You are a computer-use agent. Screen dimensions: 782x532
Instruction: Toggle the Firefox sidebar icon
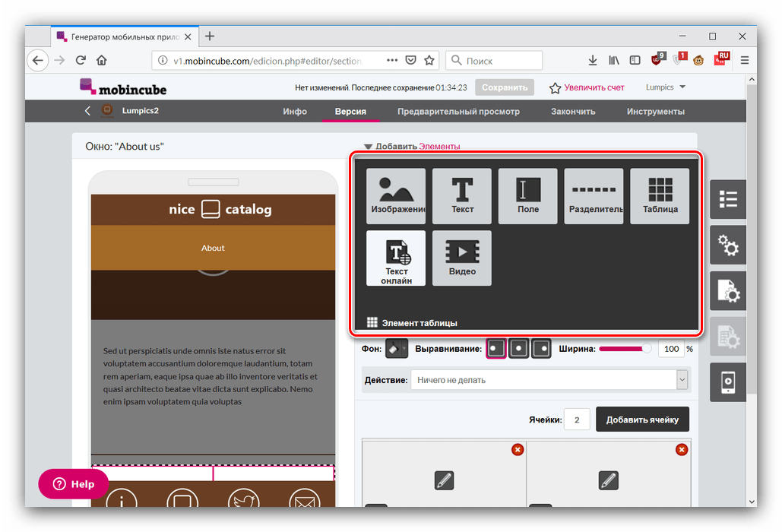635,60
